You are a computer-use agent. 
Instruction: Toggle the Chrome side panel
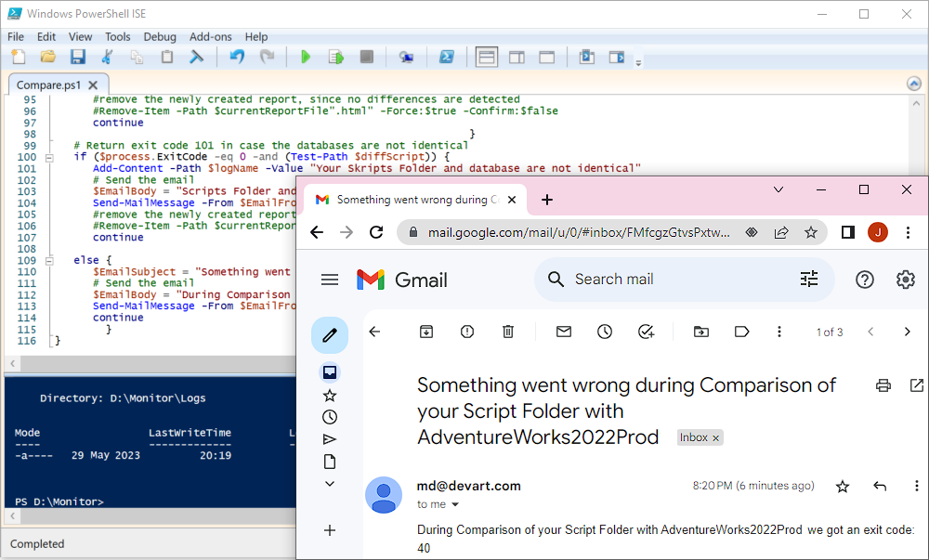[848, 233]
